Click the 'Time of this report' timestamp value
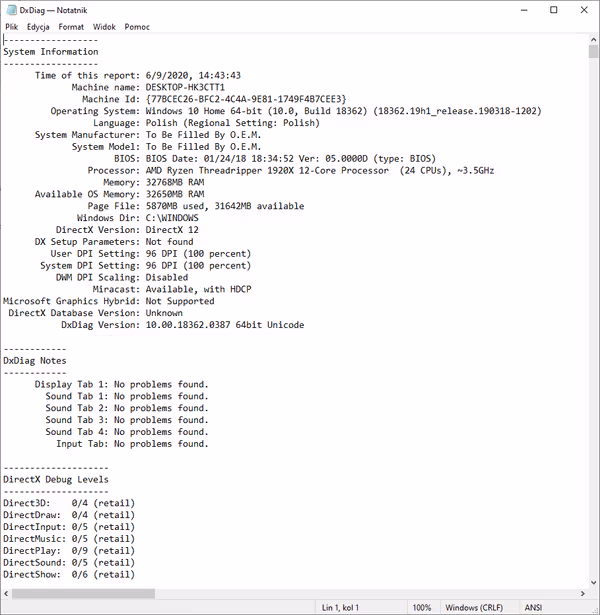The image size is (600, 615). tap(193, 75)
